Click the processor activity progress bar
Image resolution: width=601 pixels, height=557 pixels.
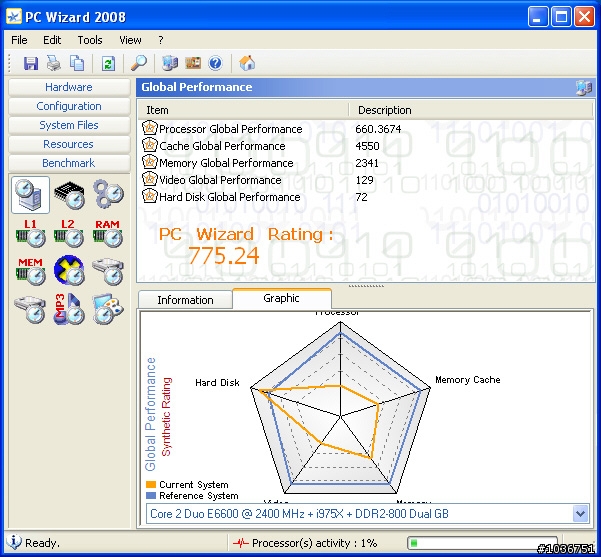coord(482,543)
